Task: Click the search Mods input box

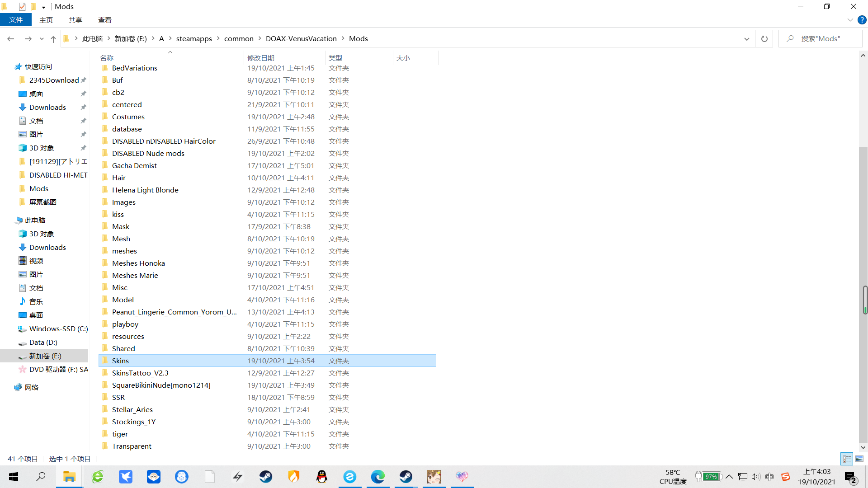Action: [x=821, y=39]
